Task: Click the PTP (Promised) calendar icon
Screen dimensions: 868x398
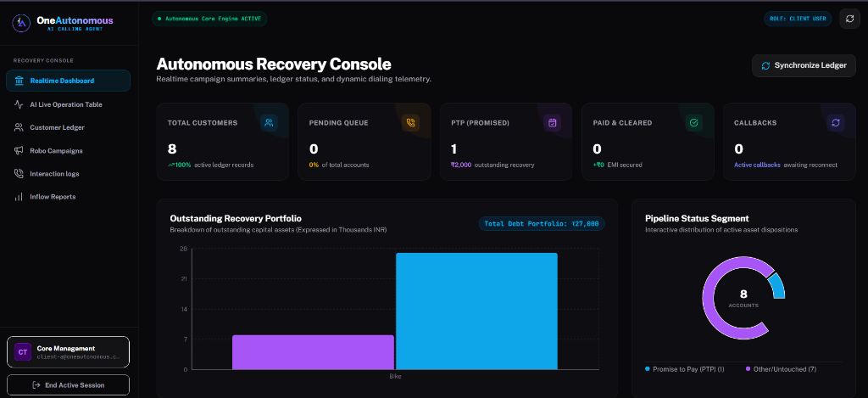Action: point(553,122)
